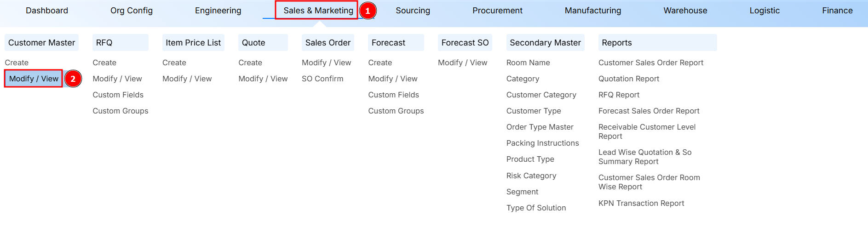Viewport: 868px width, 227px height.
Task: Open Forecast Sales Order Report
Action: (x=649, y=111)
